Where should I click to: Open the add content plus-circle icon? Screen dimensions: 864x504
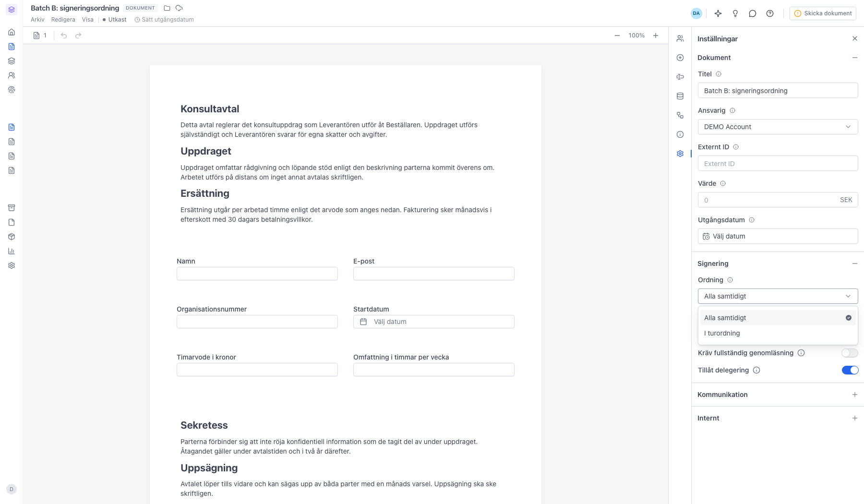(x=680, y=58)
